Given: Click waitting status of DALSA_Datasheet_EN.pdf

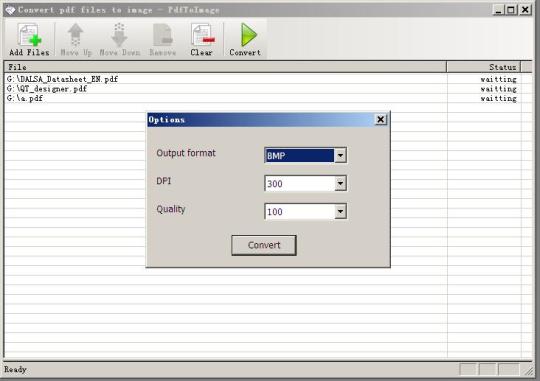Looking at the screenshot, I should click(498, 79).
